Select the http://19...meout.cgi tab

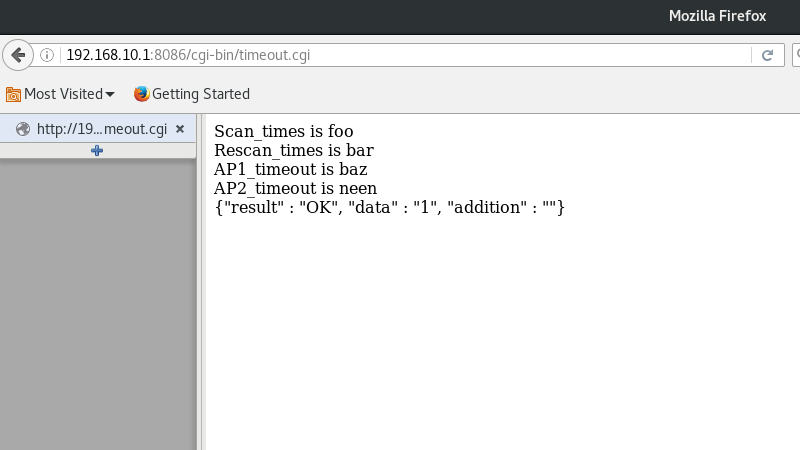click(x=98, y=129)
